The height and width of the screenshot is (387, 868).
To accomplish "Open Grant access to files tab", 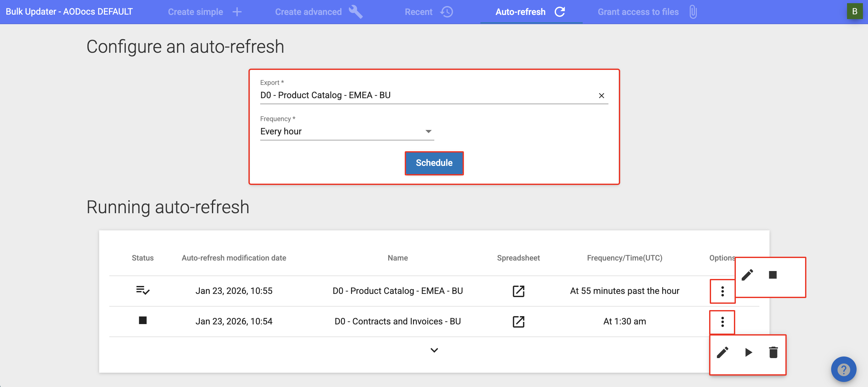I will click(647, 12).
